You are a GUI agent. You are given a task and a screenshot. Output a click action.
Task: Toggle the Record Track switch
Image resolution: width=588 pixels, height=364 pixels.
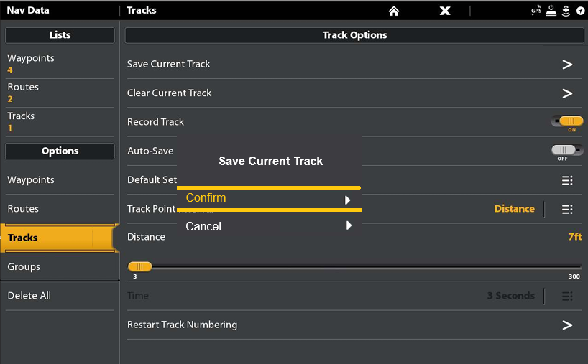pos(567,122)
